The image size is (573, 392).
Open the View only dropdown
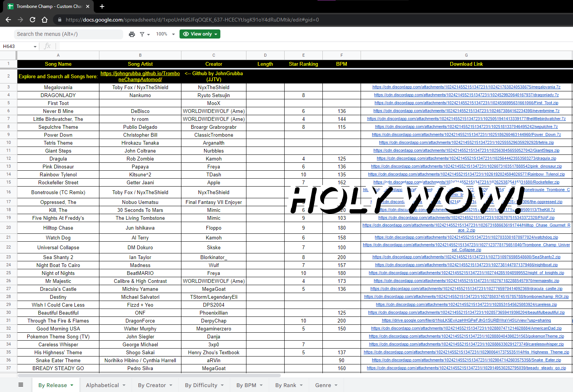pyautogui.click(x=200, y=34)
